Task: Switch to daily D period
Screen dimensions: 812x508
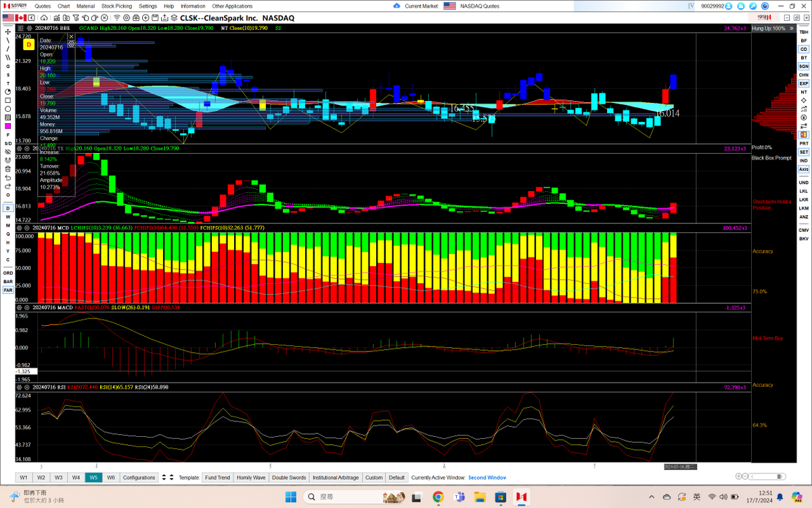Action: pyautogui.click(x=8, y=207)
